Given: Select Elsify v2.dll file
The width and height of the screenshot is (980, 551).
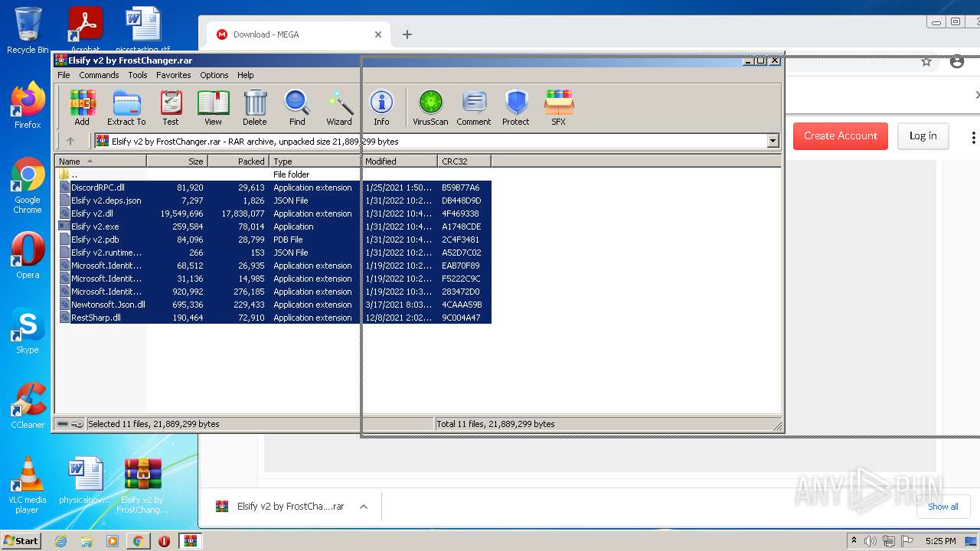Looking at the screenshot, I should [x=273, y=214].
